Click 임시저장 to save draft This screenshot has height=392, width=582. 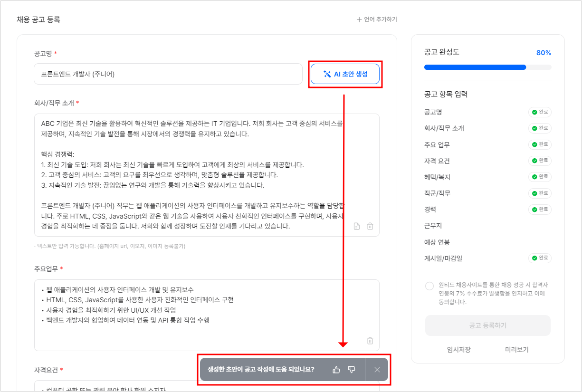point(458,350)
